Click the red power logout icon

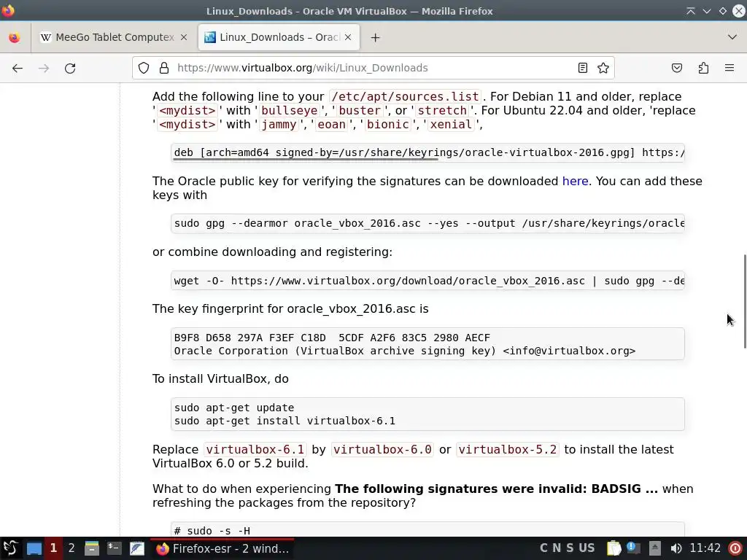735,548
